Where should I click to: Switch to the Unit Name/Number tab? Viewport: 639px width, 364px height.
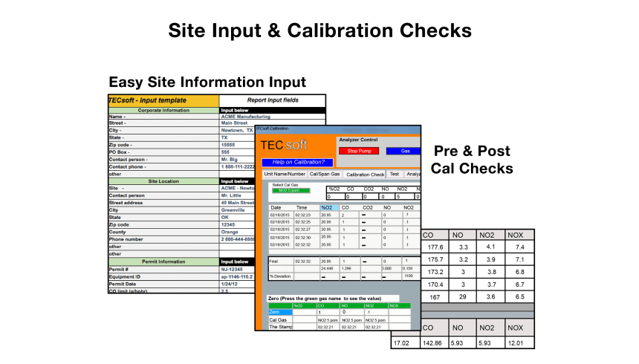[284, 174]
